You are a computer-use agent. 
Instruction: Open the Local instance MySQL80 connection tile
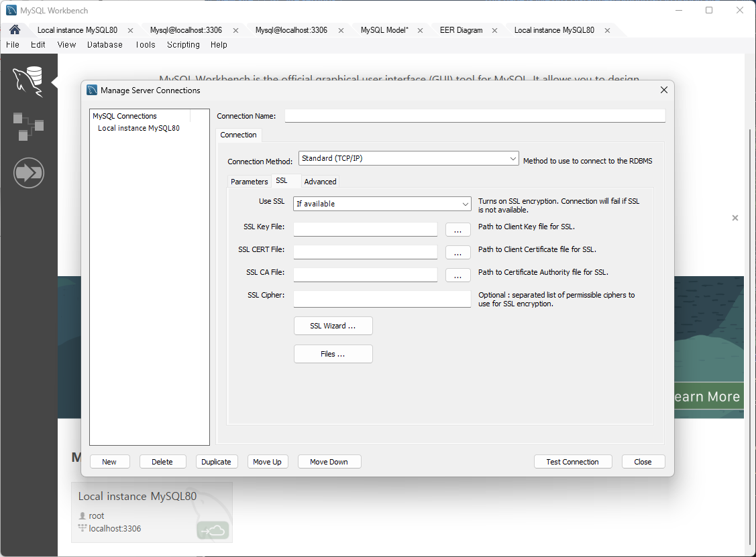152,512
